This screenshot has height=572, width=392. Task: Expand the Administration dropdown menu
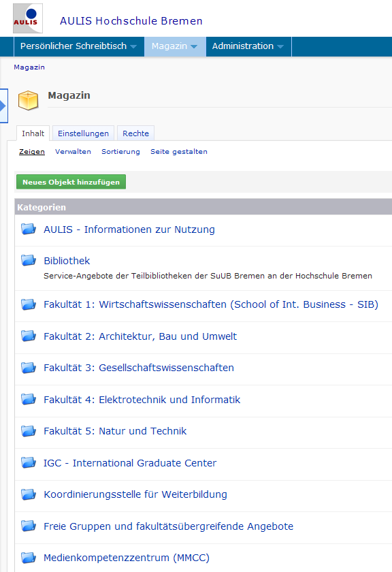tap(248, 46)
